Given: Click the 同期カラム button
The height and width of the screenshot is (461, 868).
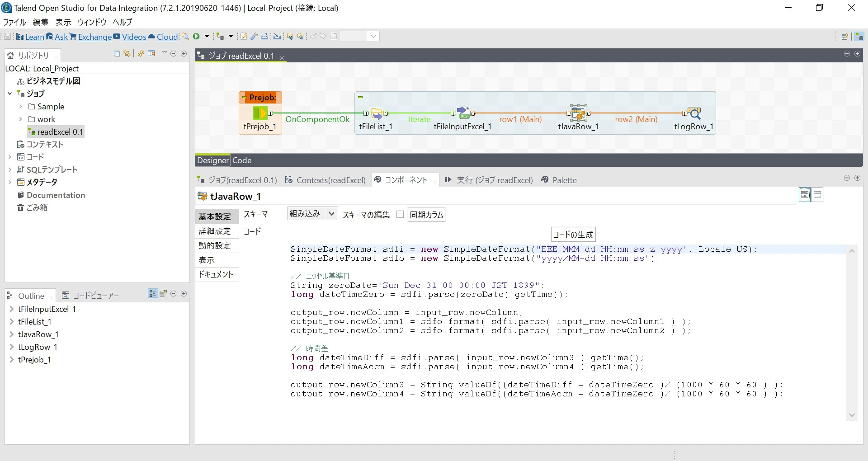Looking at the screenshot, I should (x=426, y=215).
